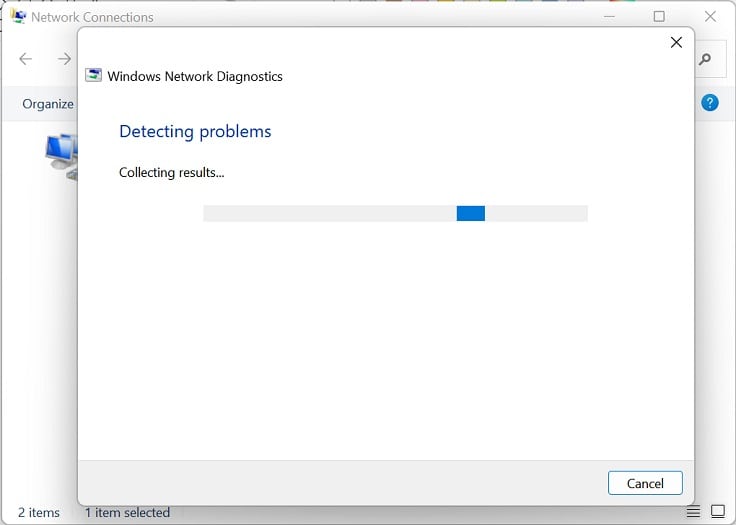Viewport: 736px width, 525px height.
Task: Click the '2 items' status text
Action: click(39, 512)
